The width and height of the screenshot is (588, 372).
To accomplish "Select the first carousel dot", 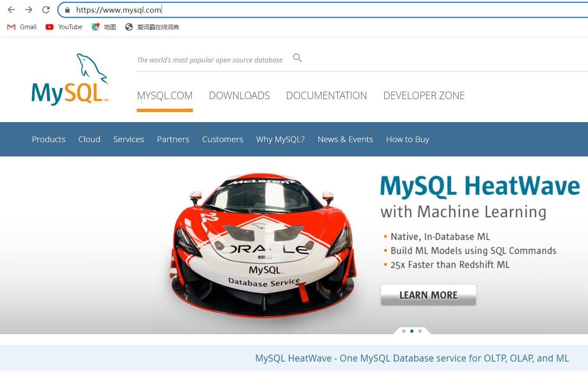I will 404,331.
